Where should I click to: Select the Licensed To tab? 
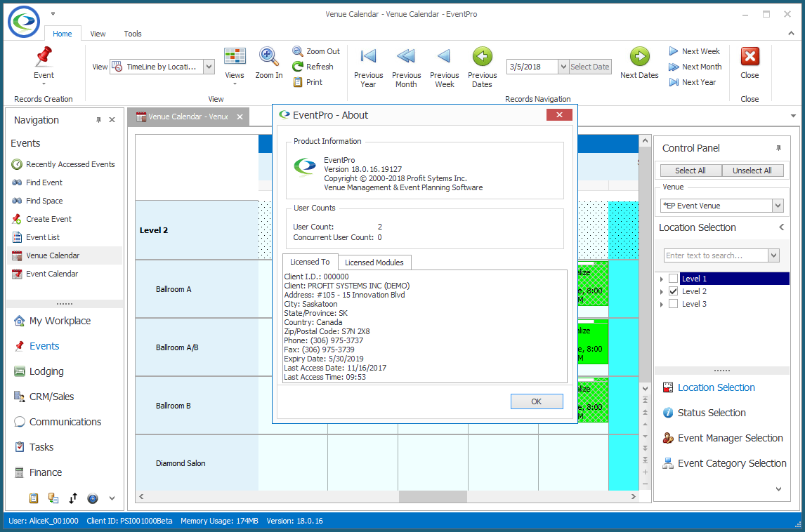(x=310, y=262)
